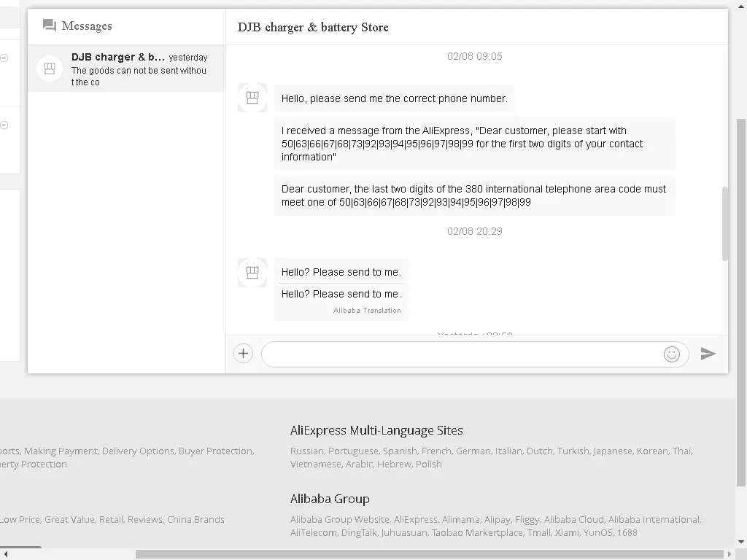747x560 pixels.
Task: Open the AliTelecom footer link
Action: 313,533
